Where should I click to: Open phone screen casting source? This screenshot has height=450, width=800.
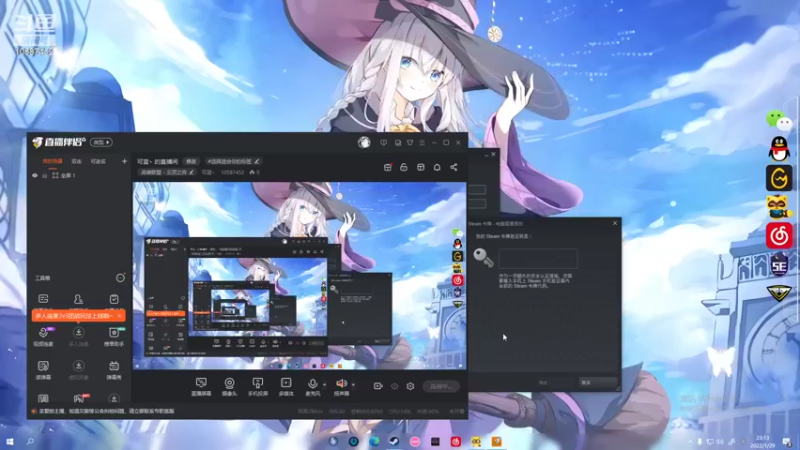pyautogui.click(x=258, y=387)
